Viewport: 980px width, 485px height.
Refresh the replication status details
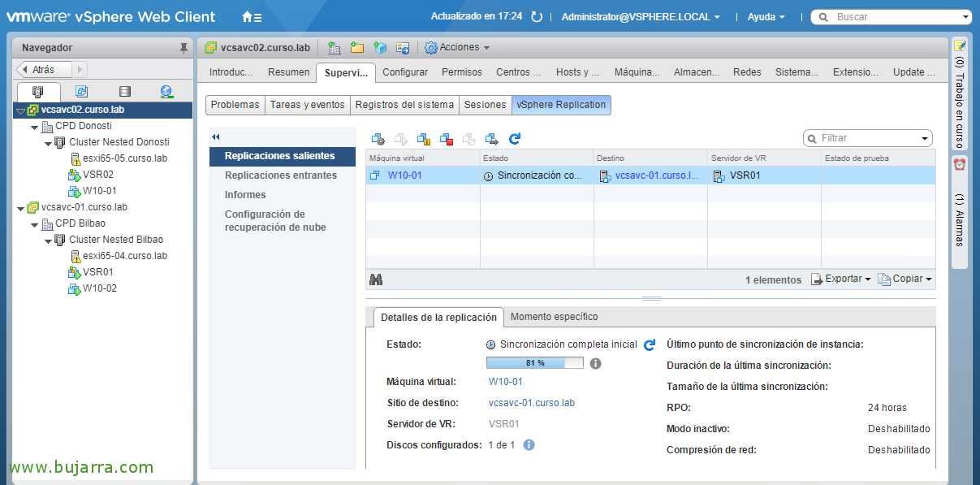[x=649, y=345]
